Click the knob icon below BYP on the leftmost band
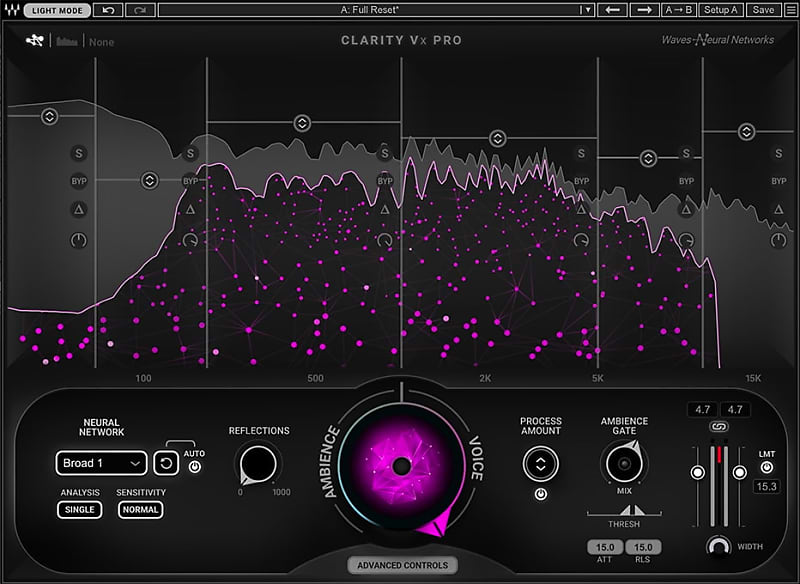 click(78, 238)
